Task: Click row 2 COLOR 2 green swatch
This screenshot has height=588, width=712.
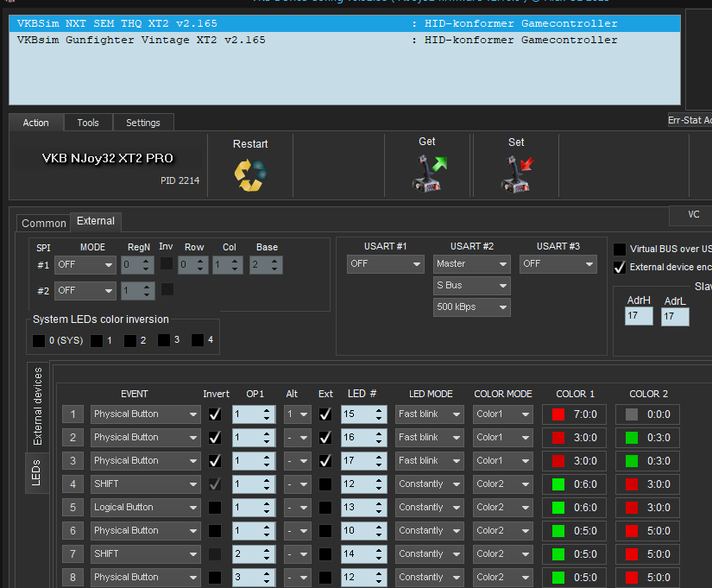Action: click(x=632, y=438)
